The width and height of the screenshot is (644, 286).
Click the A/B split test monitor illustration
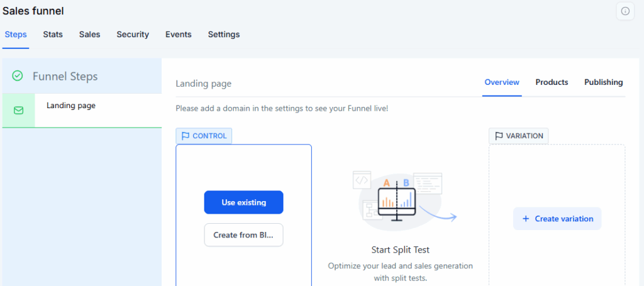click(x=397, y=198)
